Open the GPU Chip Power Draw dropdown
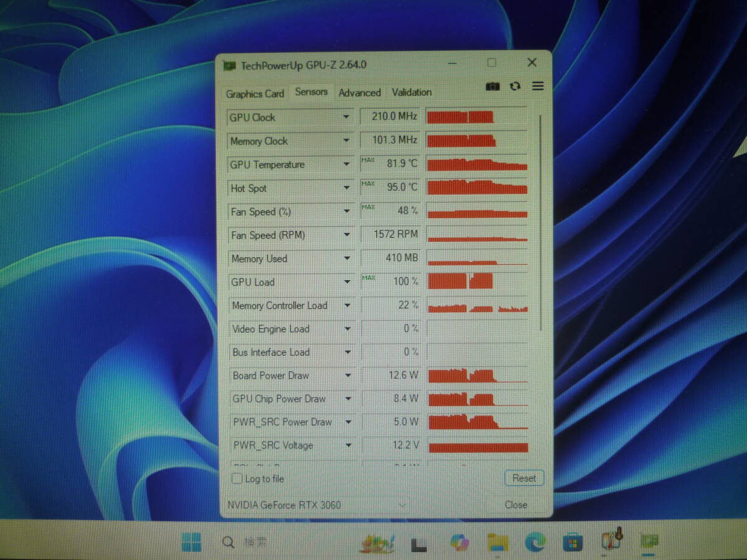 [348, 399]
